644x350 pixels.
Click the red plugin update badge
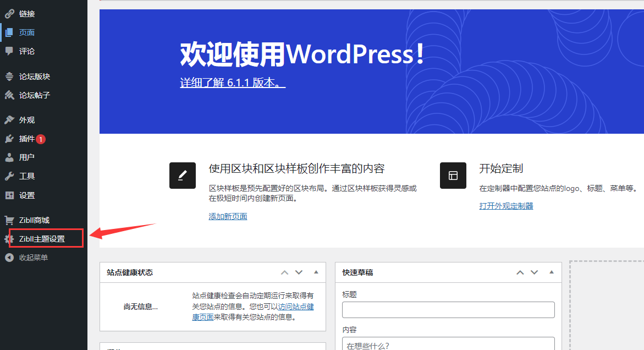41,139
